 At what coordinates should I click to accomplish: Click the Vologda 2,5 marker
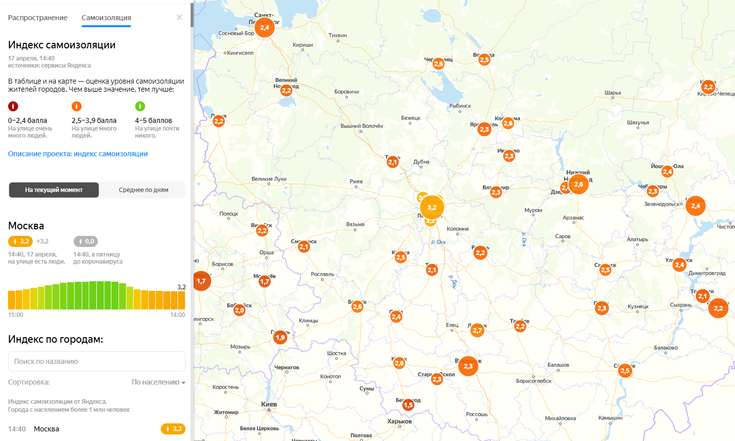485,60
